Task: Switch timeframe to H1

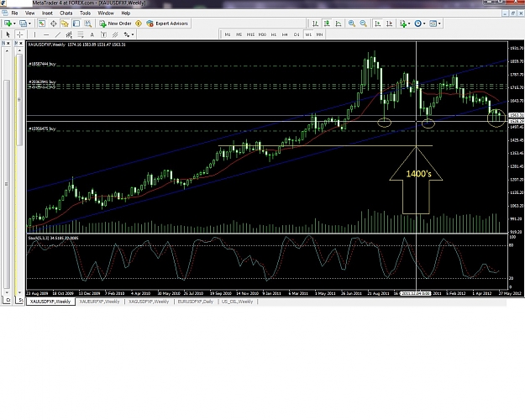Action: pos(274,34)
